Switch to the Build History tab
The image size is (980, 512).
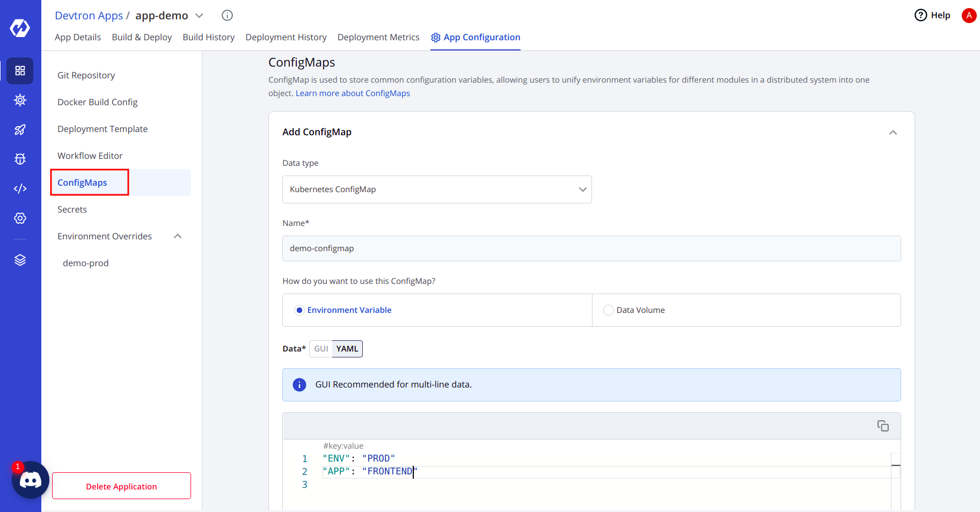[208, 37]
